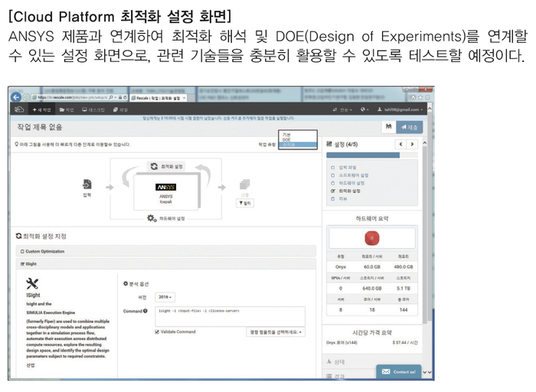The width and height of the screenshot is (536, 392).
Task: Select the 입력 파일 step
Action: click(x=348, y=168)
